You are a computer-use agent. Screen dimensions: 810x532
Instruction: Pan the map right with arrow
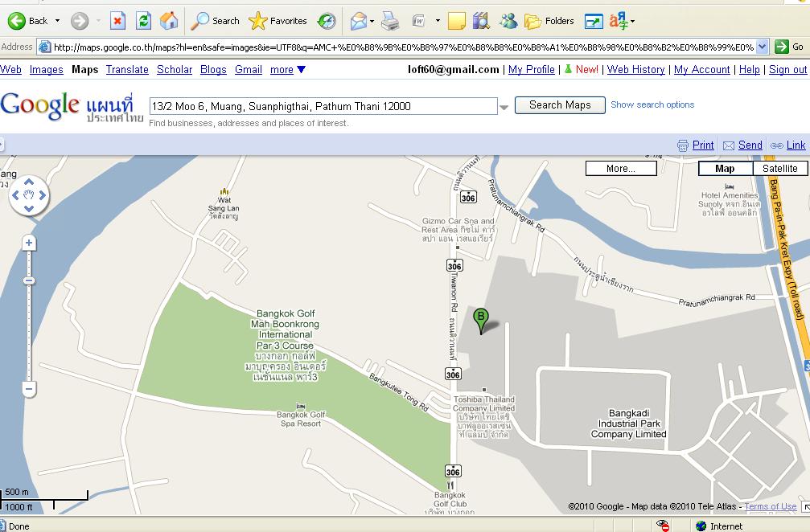43,195
